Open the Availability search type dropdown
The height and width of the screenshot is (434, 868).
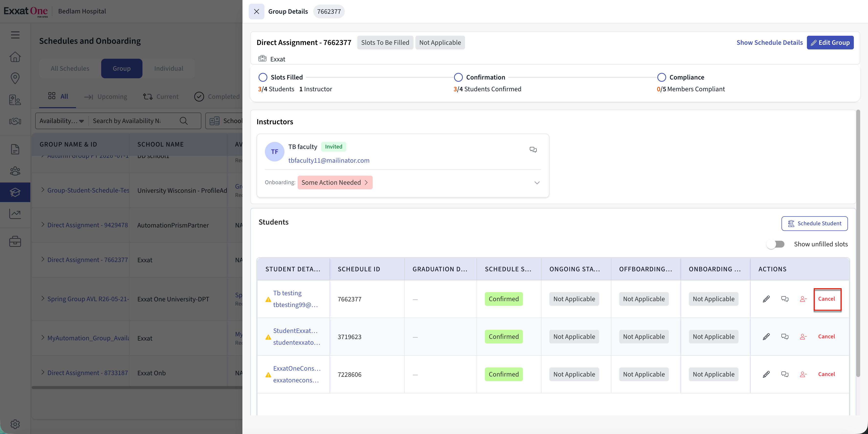click(62, 121)
